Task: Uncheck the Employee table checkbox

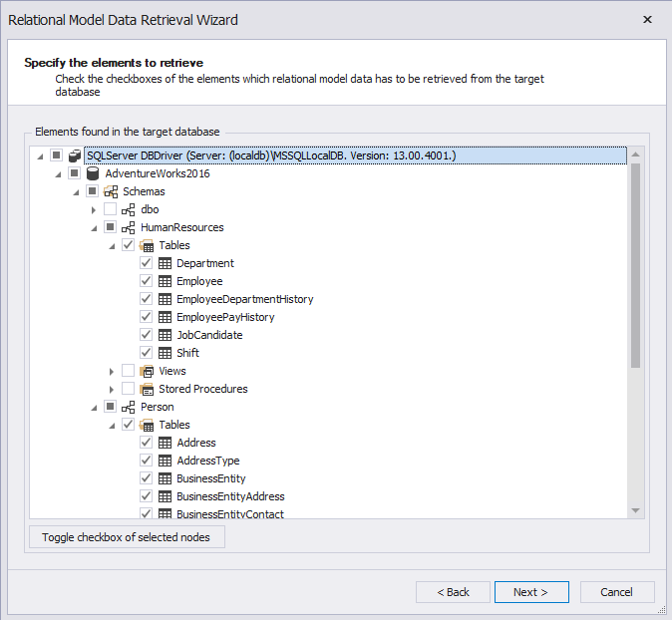Action: pos(146,281)
